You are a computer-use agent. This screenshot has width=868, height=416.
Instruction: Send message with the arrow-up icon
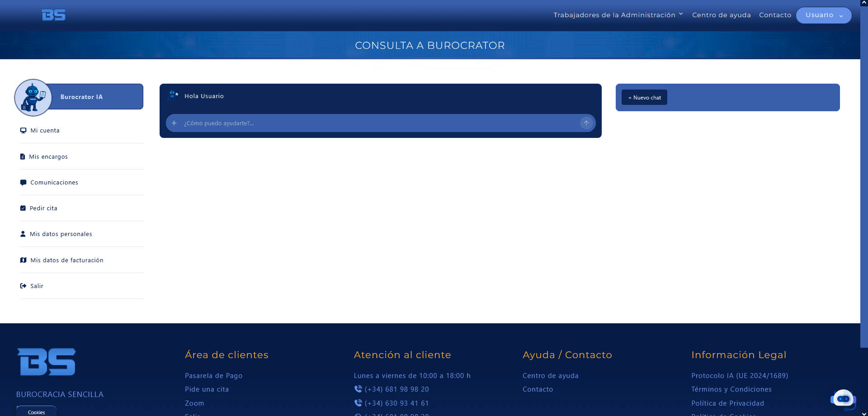pyautogui.click(x=586, y=123)
